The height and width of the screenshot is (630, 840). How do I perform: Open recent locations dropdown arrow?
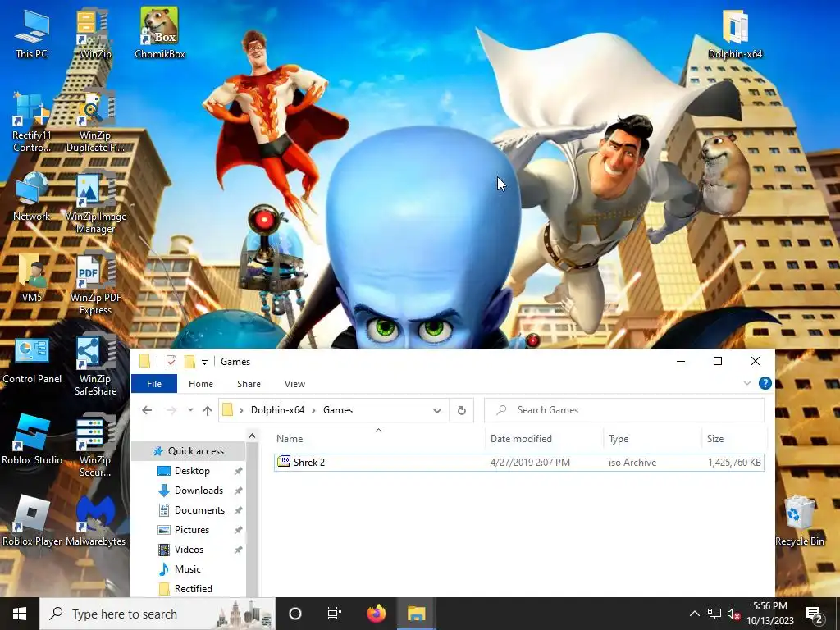point(190,410)
